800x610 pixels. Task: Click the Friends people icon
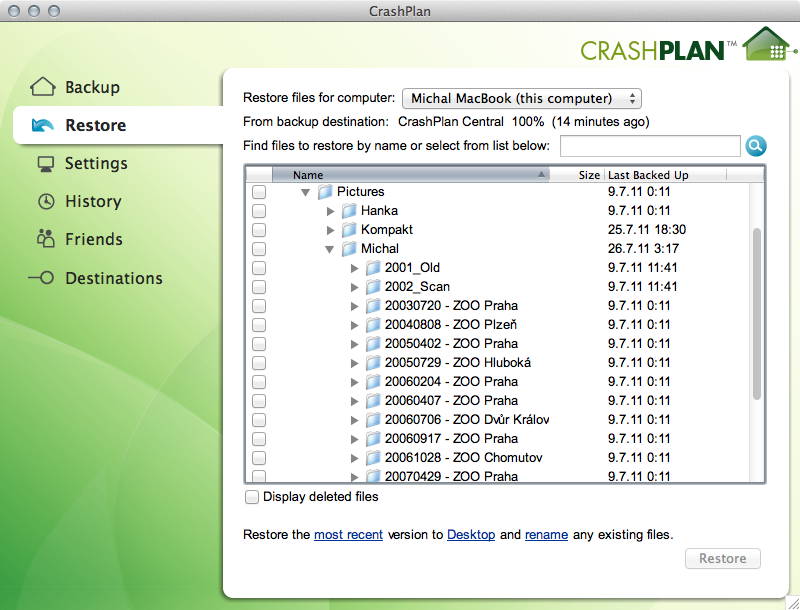(x=46, y=239)
